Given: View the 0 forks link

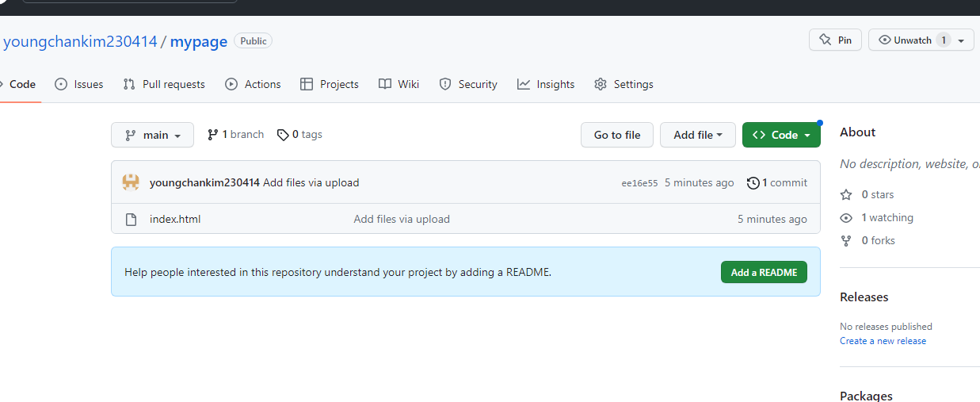Looking at the screenshot, I should coord(868,240).
